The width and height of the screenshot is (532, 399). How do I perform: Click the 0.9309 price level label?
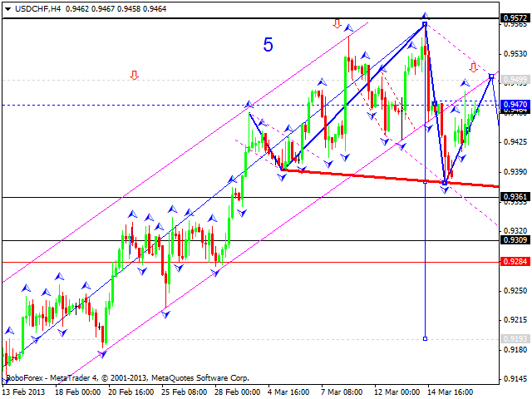pos(514,240)
